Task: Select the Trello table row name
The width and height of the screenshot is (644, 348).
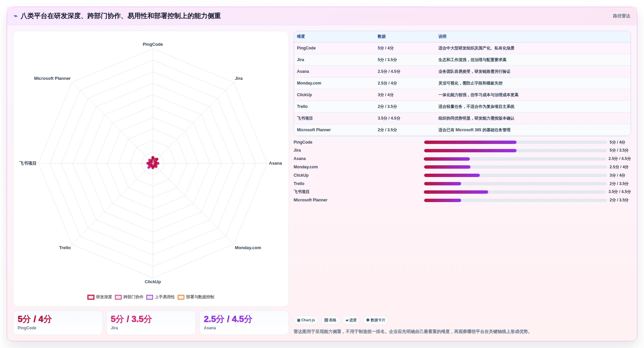Action: coord(302,107)
